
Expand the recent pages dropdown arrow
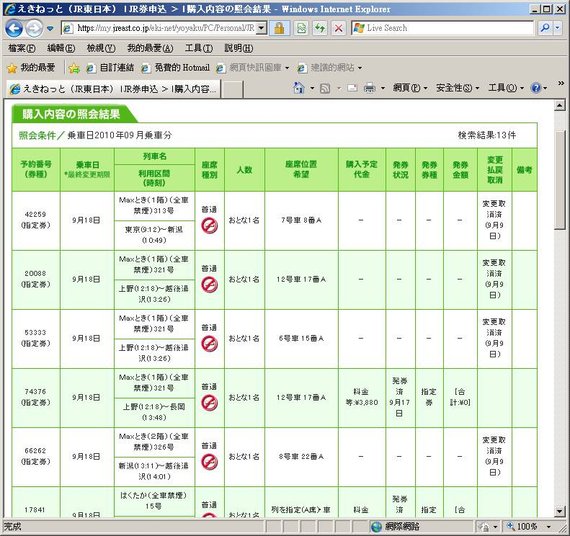tap(50, 28)
